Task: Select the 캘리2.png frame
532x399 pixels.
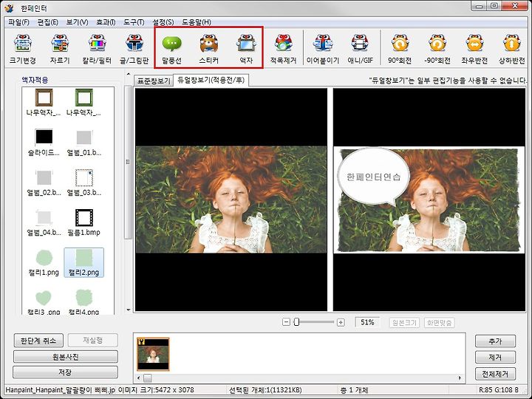Action: 83,262
